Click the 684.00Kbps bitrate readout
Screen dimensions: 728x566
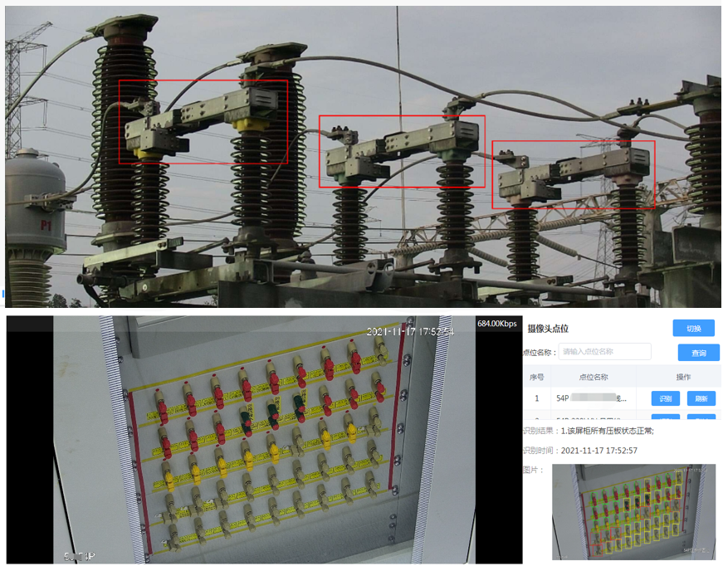(x=496, y=324)
